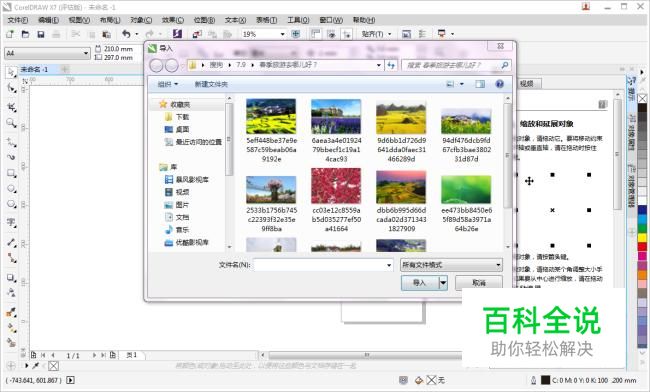Click the help icon in import dialog
This screenshot has width=650, height=392.
coord(500,84)
